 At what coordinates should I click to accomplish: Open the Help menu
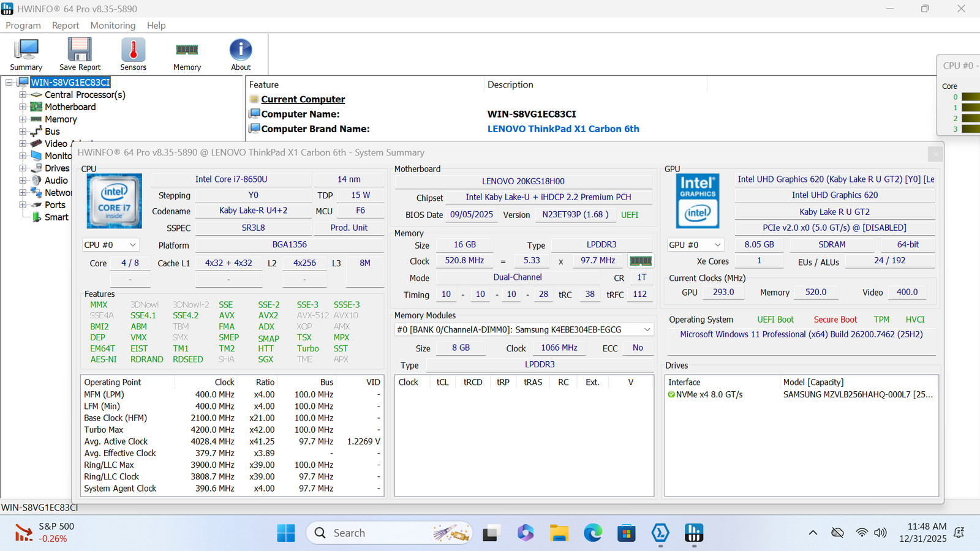point(156,25)
